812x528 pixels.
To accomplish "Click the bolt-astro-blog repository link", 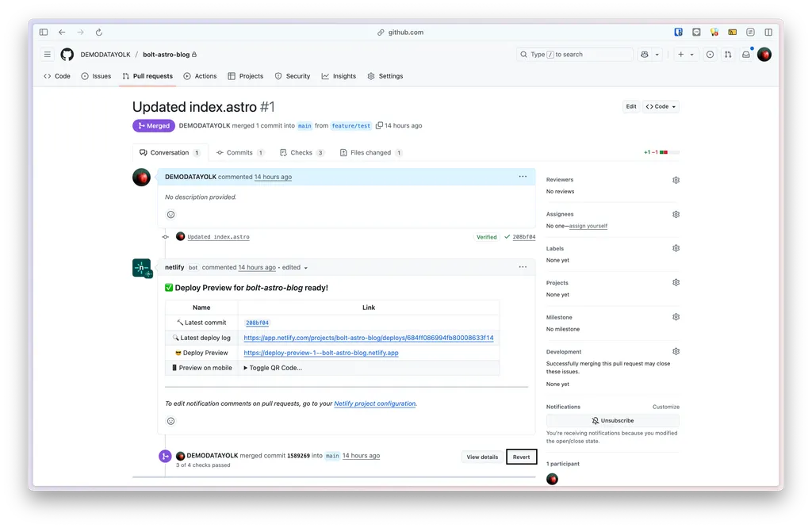I will coord(167,55).
